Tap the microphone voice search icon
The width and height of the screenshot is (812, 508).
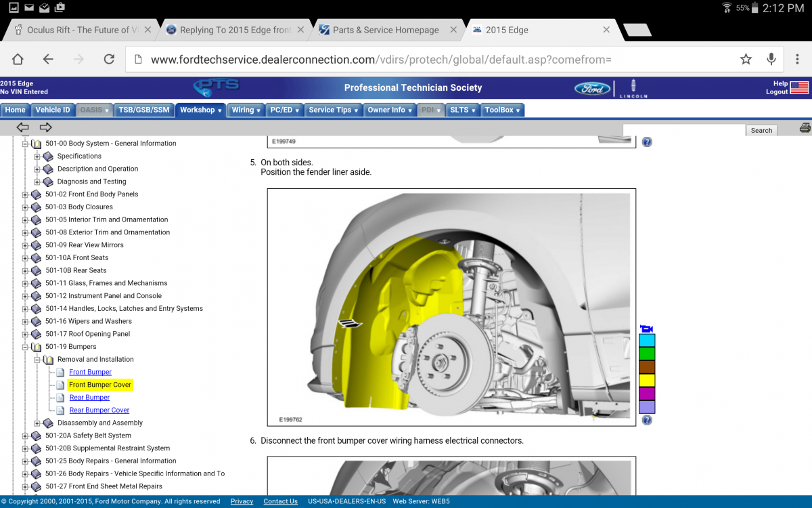coord(771,60)
